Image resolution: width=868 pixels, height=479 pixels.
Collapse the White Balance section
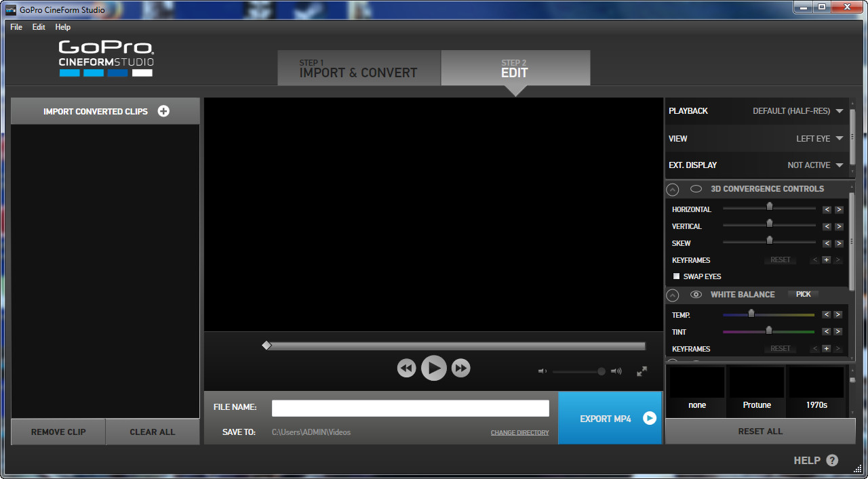point(673,295)
